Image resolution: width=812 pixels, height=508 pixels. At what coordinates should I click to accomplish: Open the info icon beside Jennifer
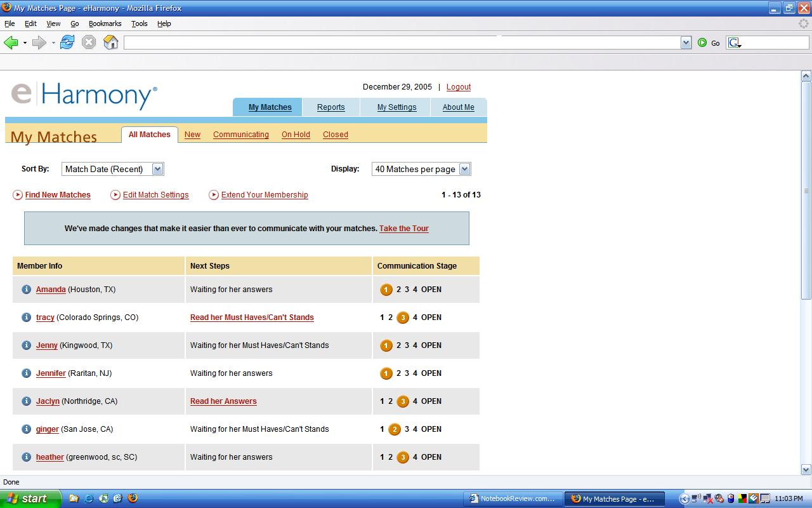26,373
